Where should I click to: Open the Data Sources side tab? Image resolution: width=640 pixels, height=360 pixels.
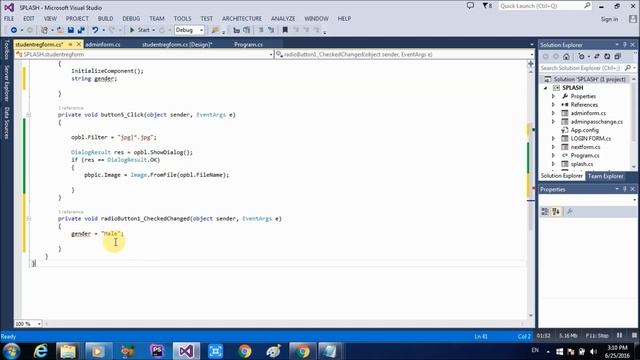7,123
